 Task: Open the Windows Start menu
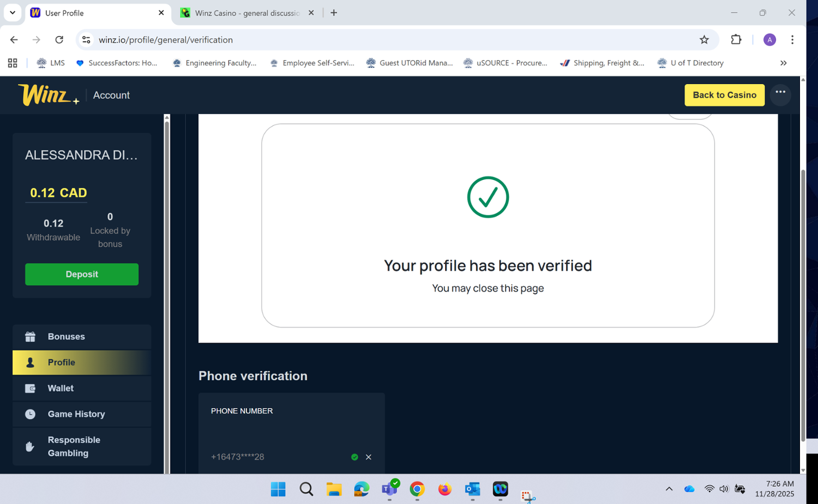click(x=278, y=489)
